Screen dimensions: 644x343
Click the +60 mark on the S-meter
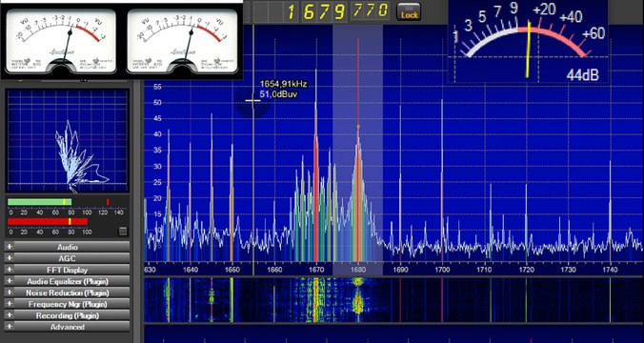click(594, 33)
